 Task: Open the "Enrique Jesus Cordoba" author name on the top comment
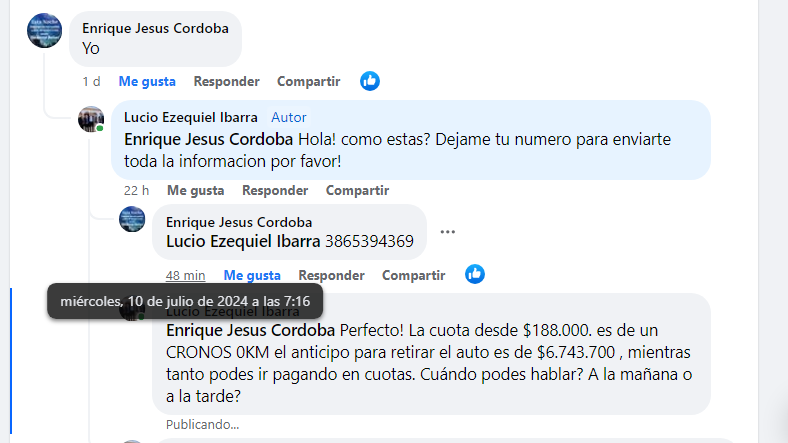tap(156, 28)
